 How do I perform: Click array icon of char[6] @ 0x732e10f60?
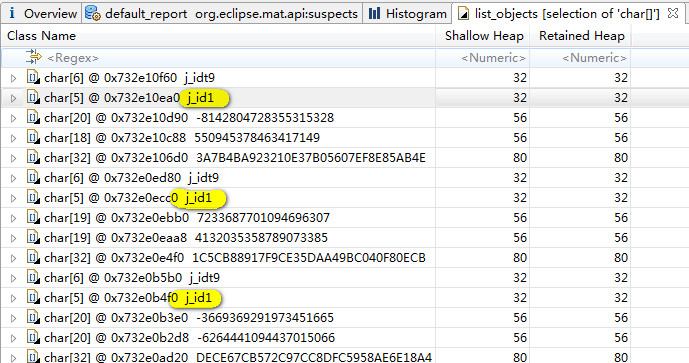33,77
